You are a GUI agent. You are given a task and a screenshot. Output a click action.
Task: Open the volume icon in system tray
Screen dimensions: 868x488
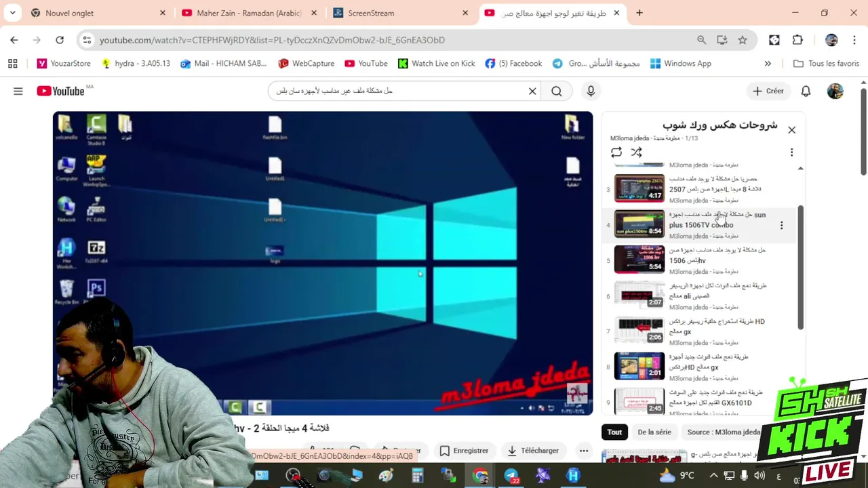(x=759, y=475)
